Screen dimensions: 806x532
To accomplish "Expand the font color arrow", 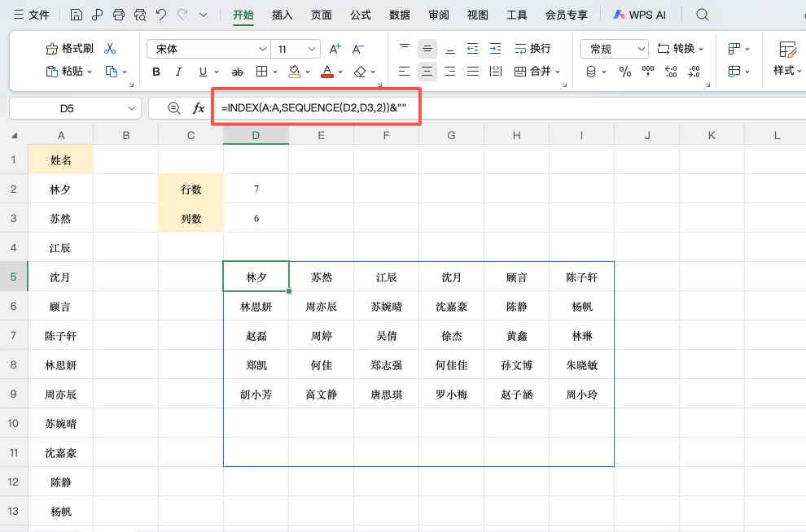I will point(340,72).
